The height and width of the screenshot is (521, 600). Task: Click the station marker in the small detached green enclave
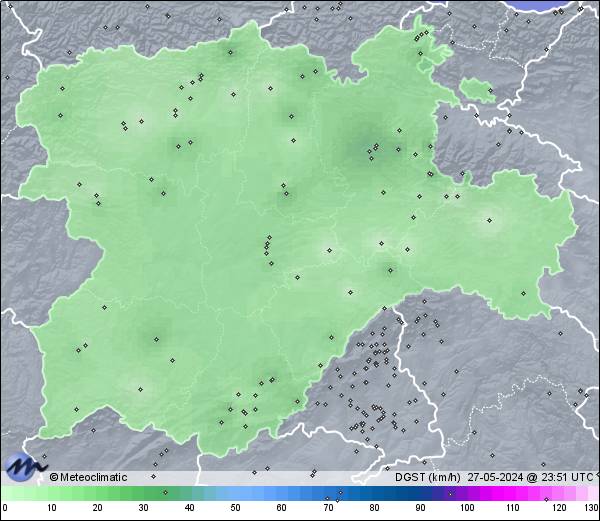pos(491,90)
